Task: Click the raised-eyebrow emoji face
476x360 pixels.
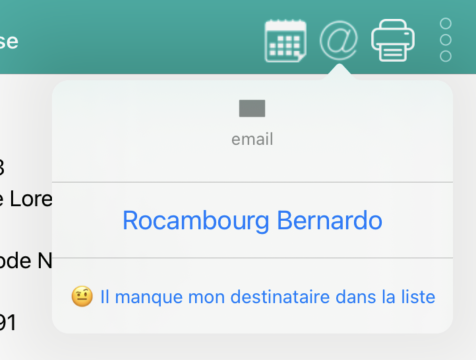Action: point(82,296)
